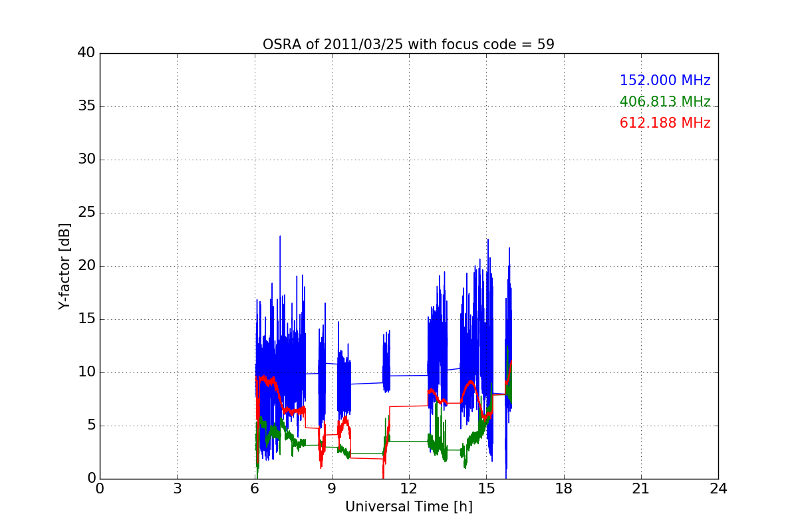Click the x-axis tick label 9

[x=332, y=488]
